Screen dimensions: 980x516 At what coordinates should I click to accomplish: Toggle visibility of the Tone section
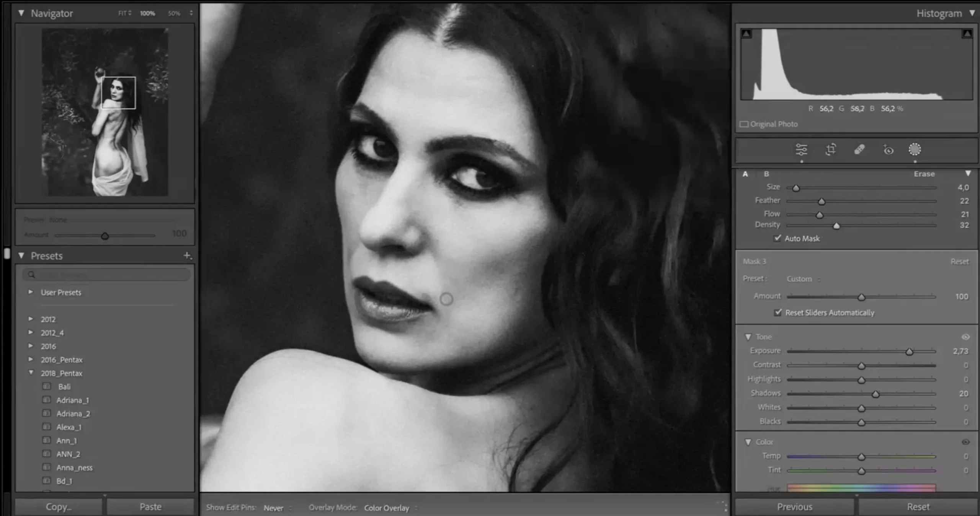pos(965,337)
